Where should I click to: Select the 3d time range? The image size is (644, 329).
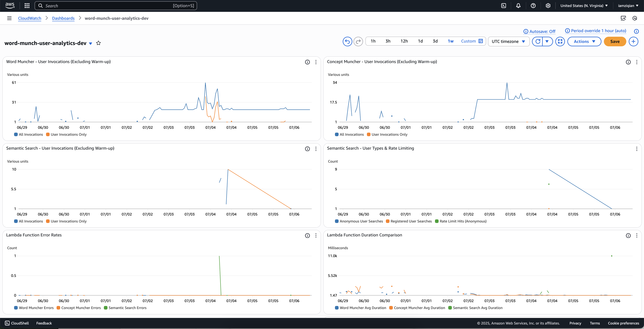[x=435, y=41]
